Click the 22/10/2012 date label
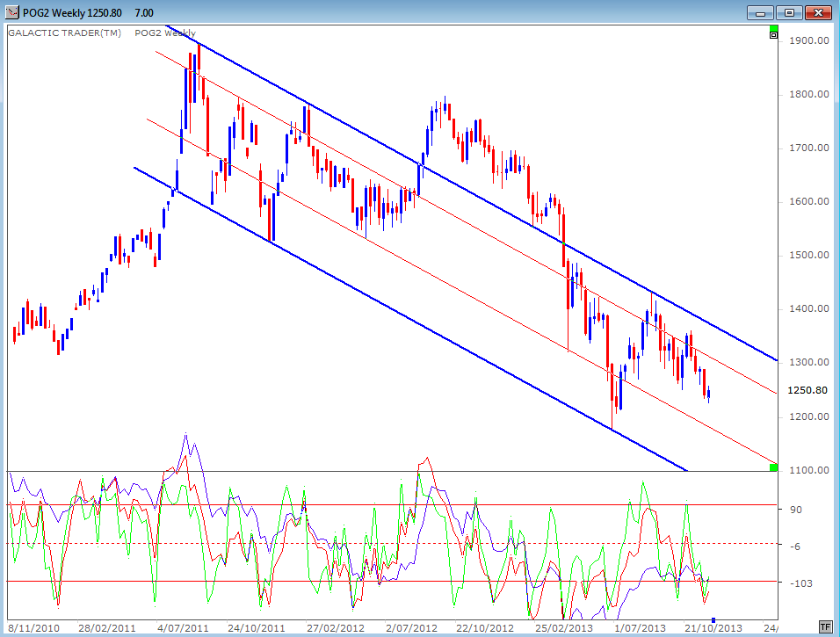Screen dimensions: 840x637 click(485, 628)
